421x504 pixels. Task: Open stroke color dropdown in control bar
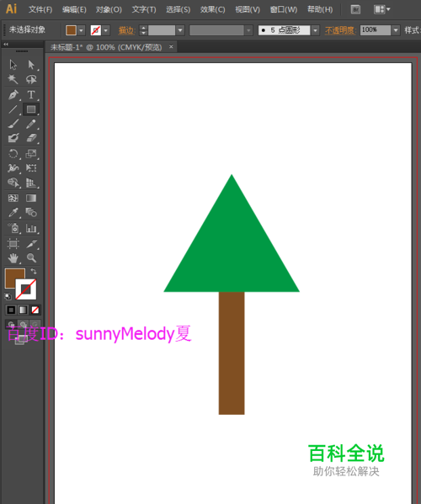(106, 30)
